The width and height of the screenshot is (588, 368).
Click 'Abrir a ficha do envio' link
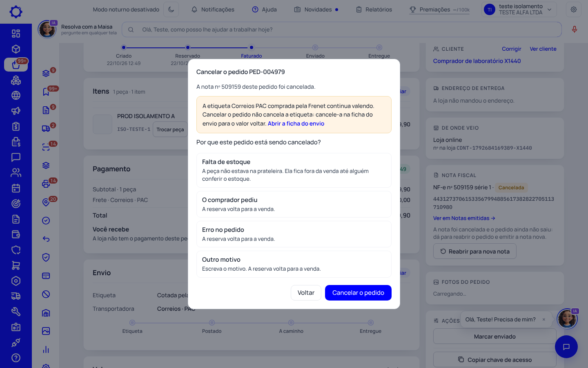coord(296,123)
